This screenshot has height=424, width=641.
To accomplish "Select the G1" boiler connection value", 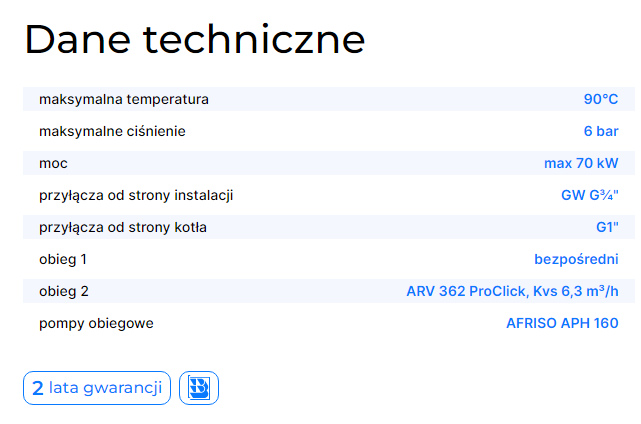I will pos(607,227).
